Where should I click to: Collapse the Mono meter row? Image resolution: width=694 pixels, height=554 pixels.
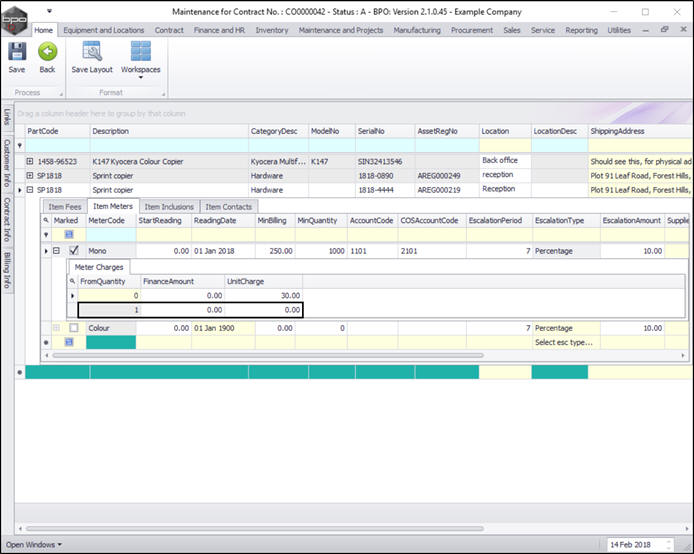click(57, 251)
